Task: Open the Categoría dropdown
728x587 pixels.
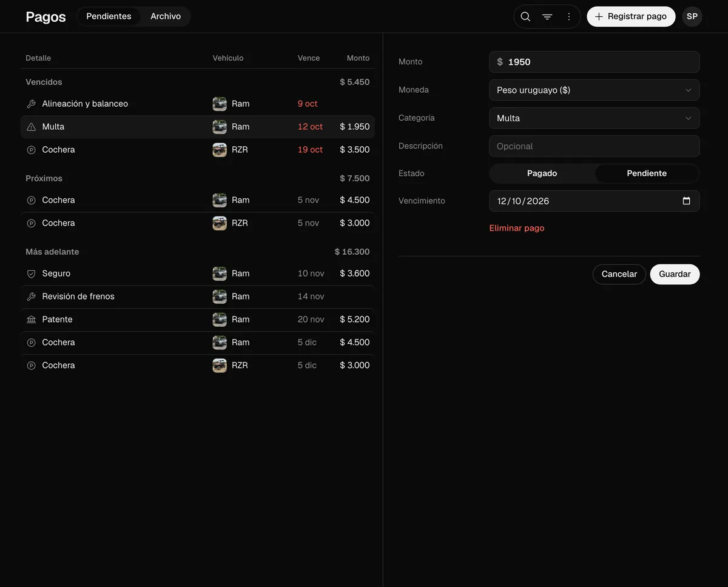Action: (x=595, y=118)
